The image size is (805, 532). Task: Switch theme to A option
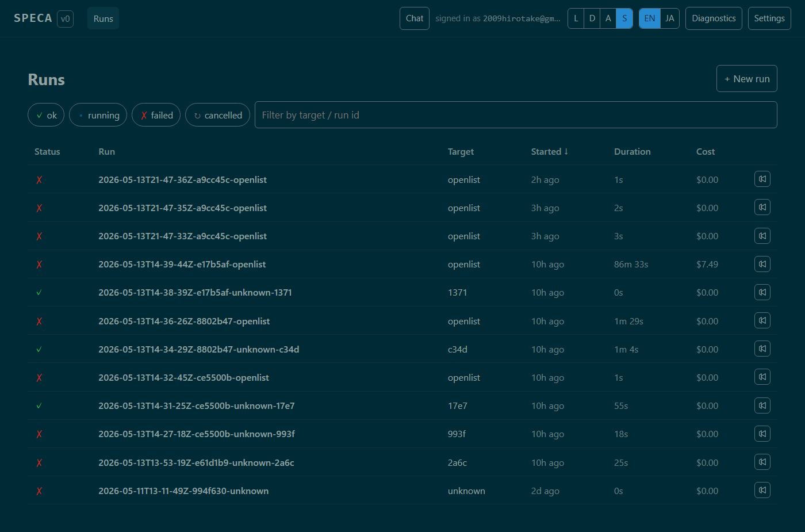point(608,18)
